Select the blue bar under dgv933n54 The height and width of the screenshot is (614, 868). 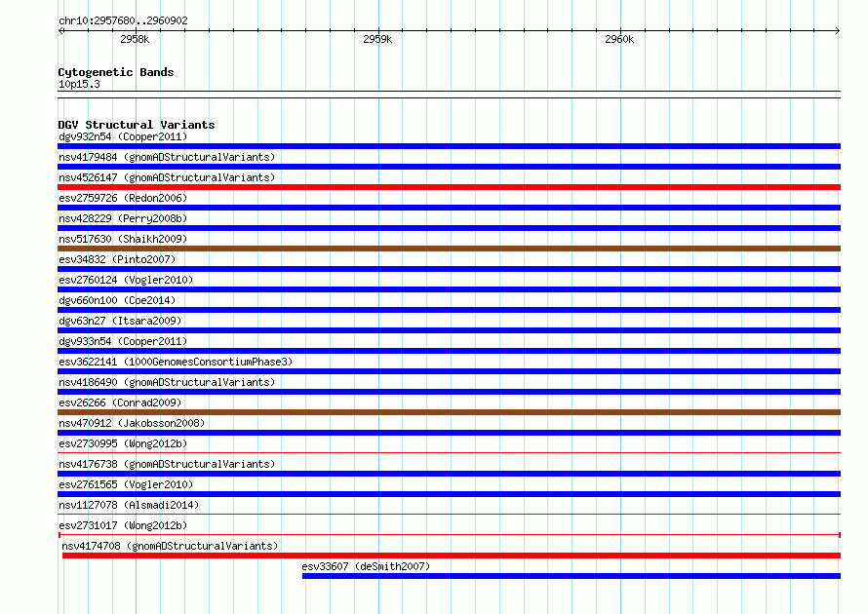click(449, 351)
